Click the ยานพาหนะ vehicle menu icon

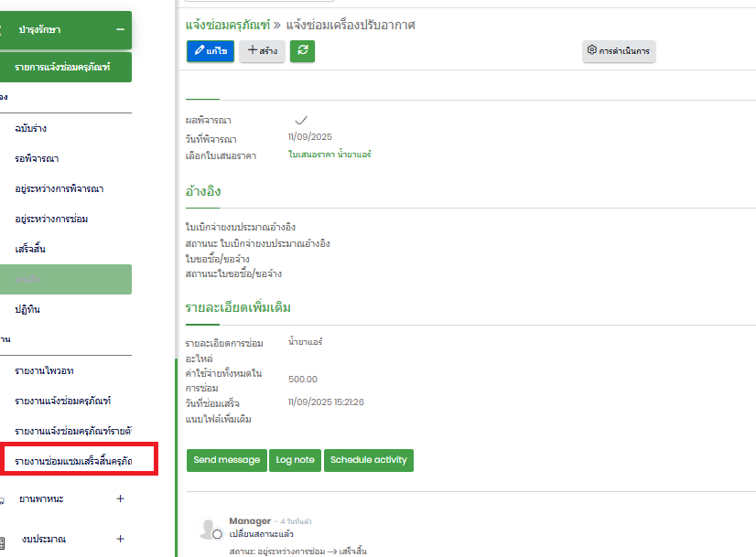coord(3,499)
